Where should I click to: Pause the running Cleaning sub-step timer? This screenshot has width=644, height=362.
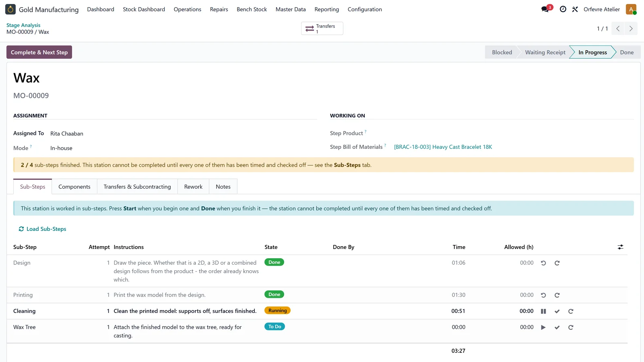point(543,311)
